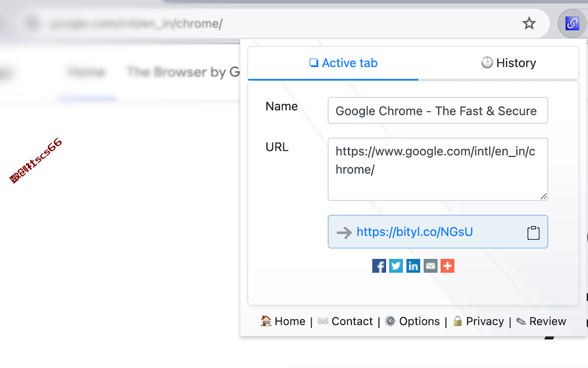Open the Contact footer link

click(345, 321)
